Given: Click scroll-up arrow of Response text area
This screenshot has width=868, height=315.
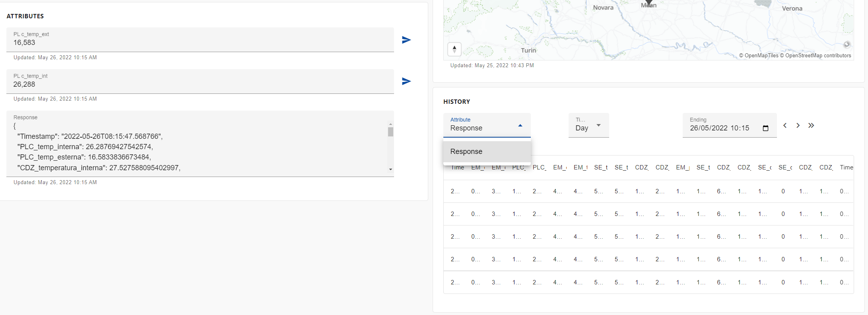Looking at the screenshot, I should 390,124.
